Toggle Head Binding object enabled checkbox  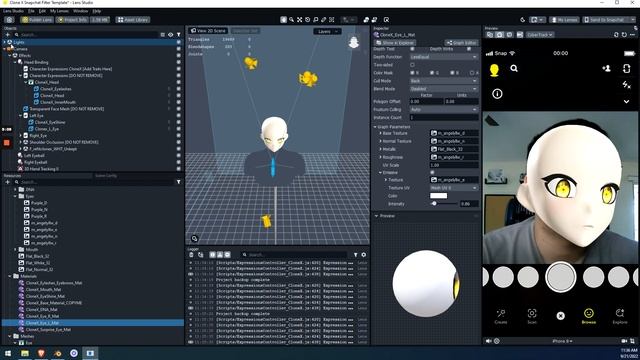coord(178,62)
